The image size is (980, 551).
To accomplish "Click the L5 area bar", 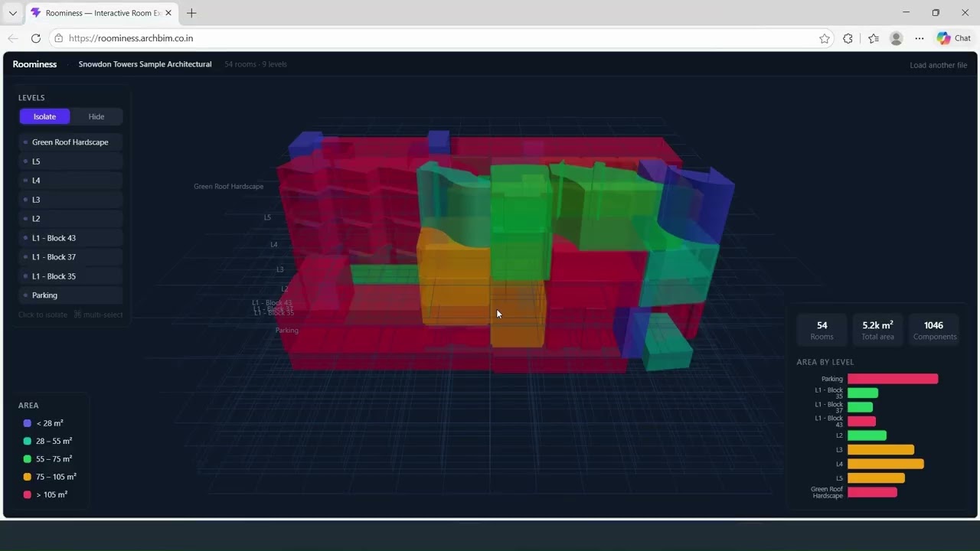I will pyautogui.click(x=876, y=478).
